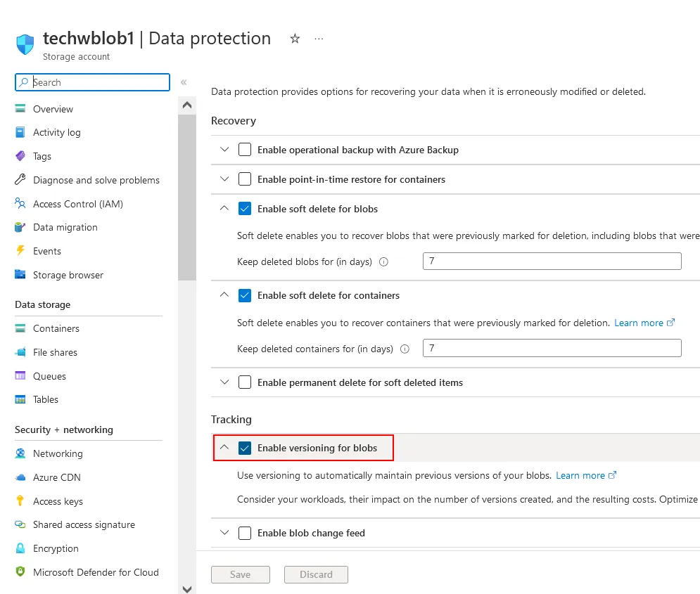Expand the permanent delete section chevron

point(224,382)
